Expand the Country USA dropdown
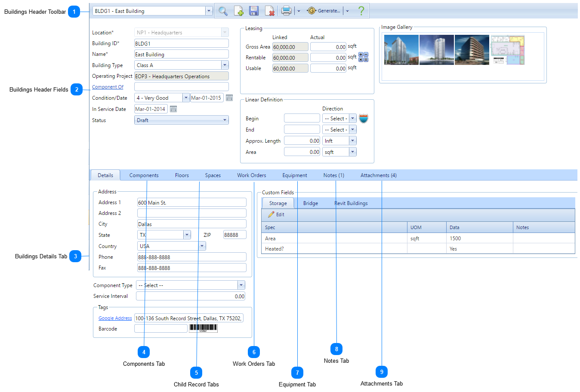 click(202, 246)
